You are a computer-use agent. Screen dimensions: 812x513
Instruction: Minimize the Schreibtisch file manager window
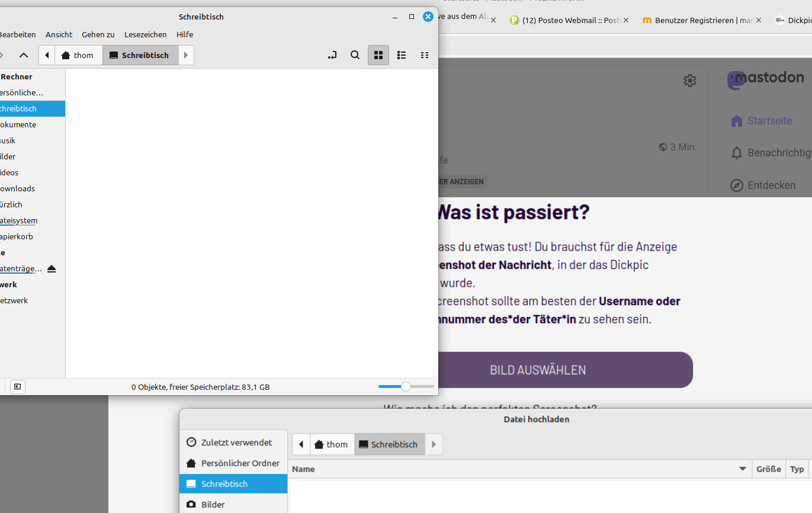(395, 17)
